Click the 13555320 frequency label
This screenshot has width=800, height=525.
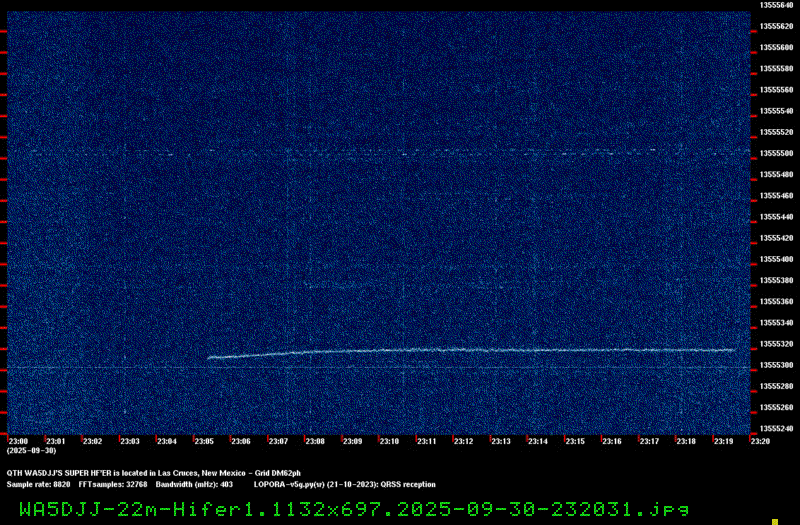777,344
